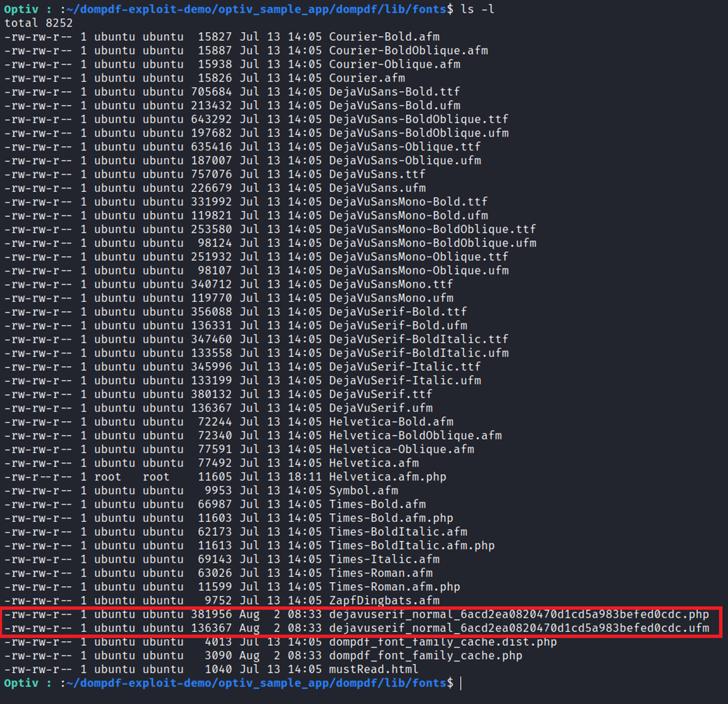Click the DejaVuSerif-BoldItalic.ufm filename

click(x=418, y=353)
